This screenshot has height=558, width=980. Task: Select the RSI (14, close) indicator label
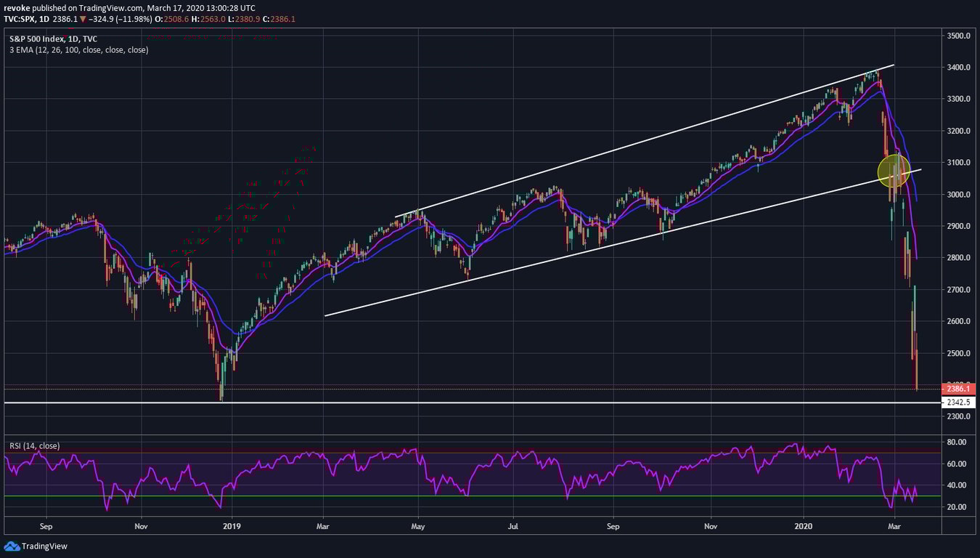point(34,445)
